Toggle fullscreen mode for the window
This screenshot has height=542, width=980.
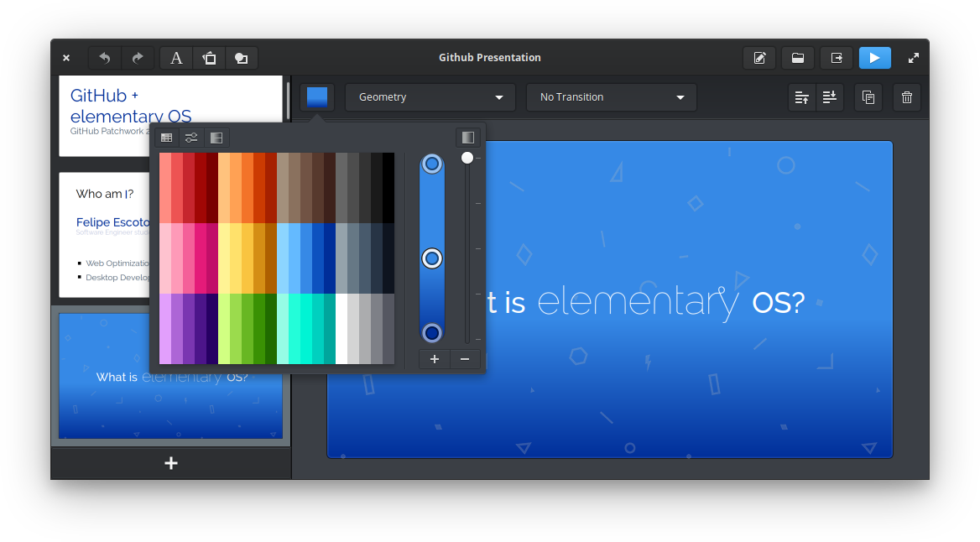pyautogui.click(x=913, y=58)
